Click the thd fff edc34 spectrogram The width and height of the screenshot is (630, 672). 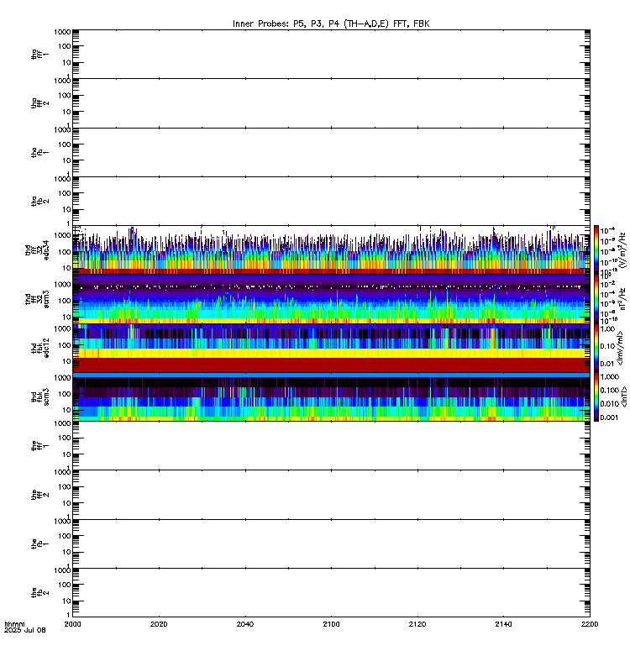point(331,249)
